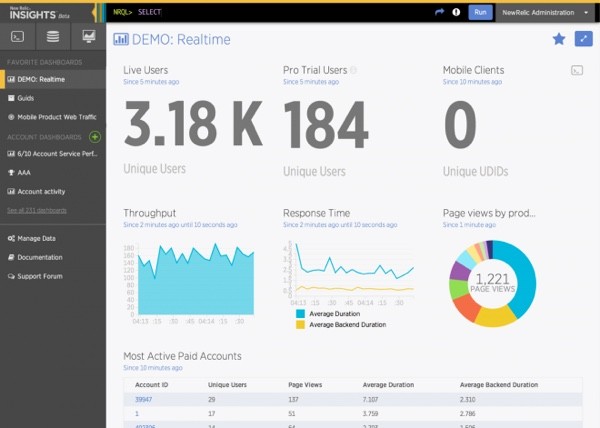Click the 184 Pro Trial Users value
This screenshot has height=428, width=600.
(x=326, y=124)
